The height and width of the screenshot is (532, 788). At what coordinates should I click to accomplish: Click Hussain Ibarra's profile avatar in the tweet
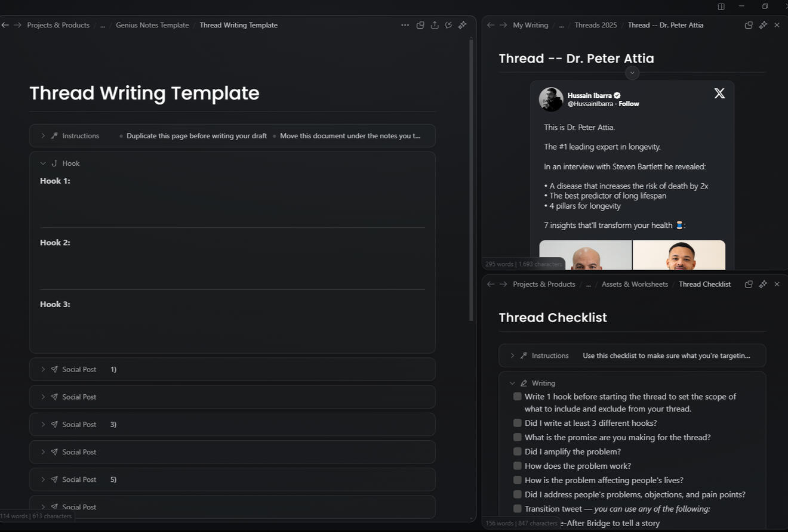coord(551,99)
